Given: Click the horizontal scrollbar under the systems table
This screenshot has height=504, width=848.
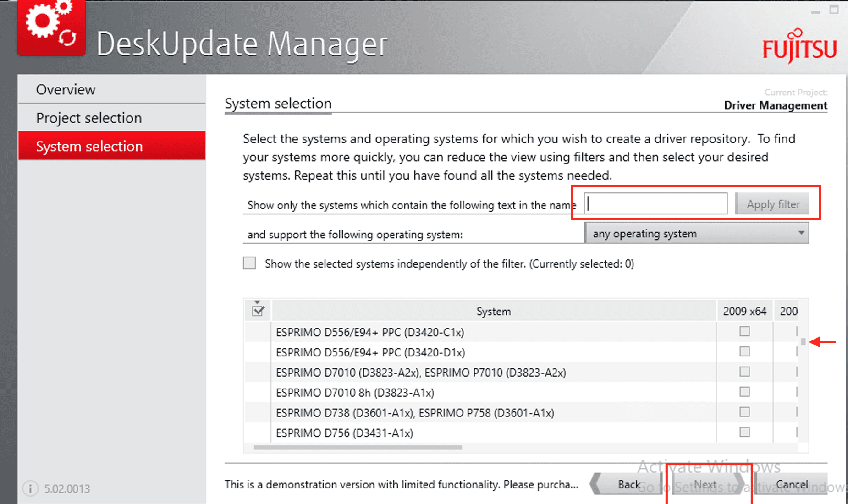Looking at the screenshot, I should click(358, 447).
